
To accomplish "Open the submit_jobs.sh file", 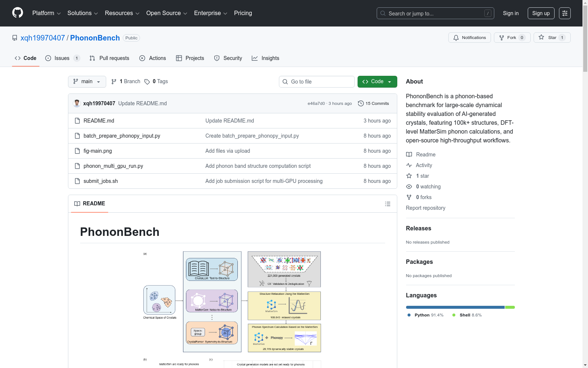I will (101, 181).
